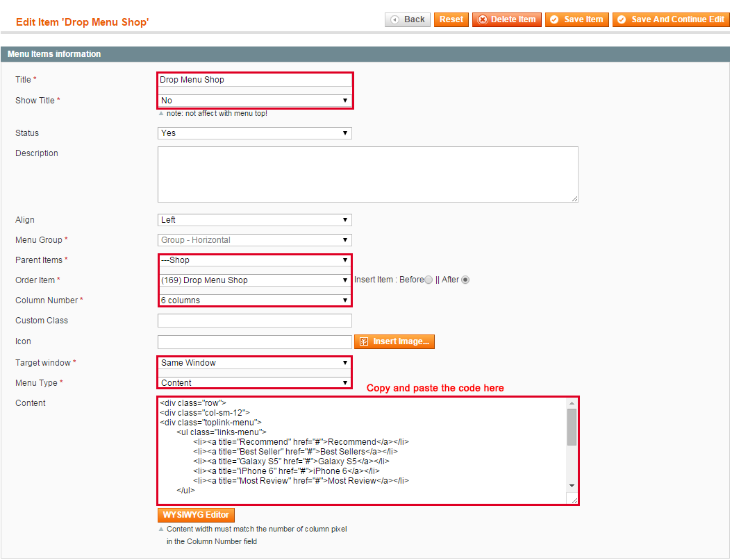This screenshot has width=732, height=560.
Task: Click the 'Content width must match' note text
Action: (257, 535)
